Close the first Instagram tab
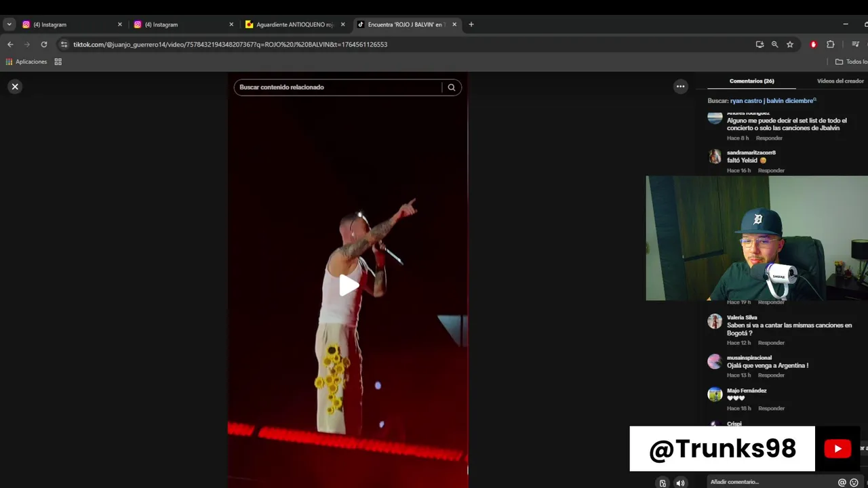Screen dimensions: 868x488 [x=120, y=24]
